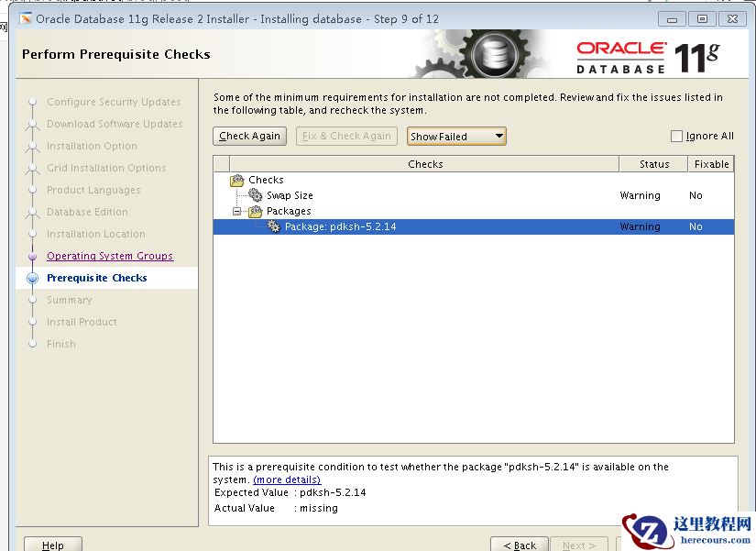Select the Installation Location step
The image size is (756, 551).
pos(96,234)
